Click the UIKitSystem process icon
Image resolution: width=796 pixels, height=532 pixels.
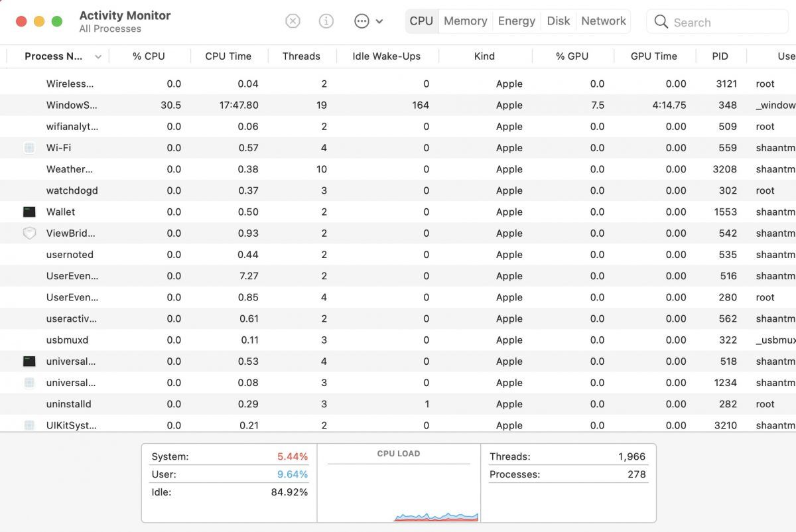(x=29, y=425)
